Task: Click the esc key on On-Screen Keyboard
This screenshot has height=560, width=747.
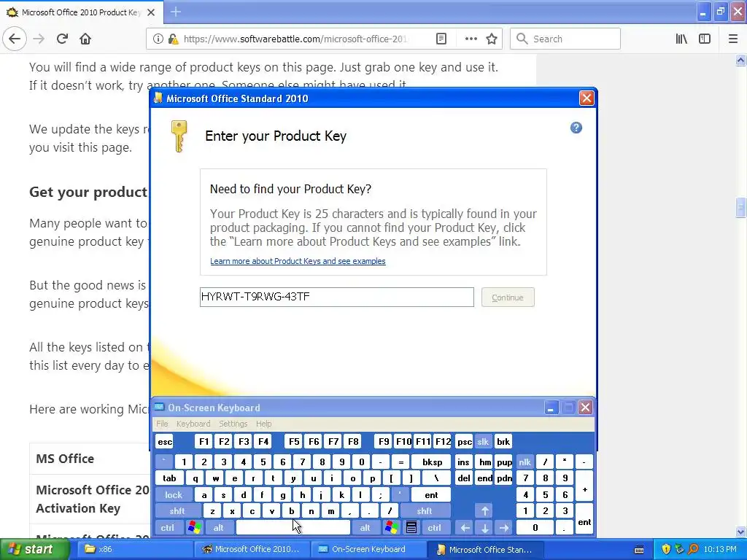Action: click(x=165, y=441)
